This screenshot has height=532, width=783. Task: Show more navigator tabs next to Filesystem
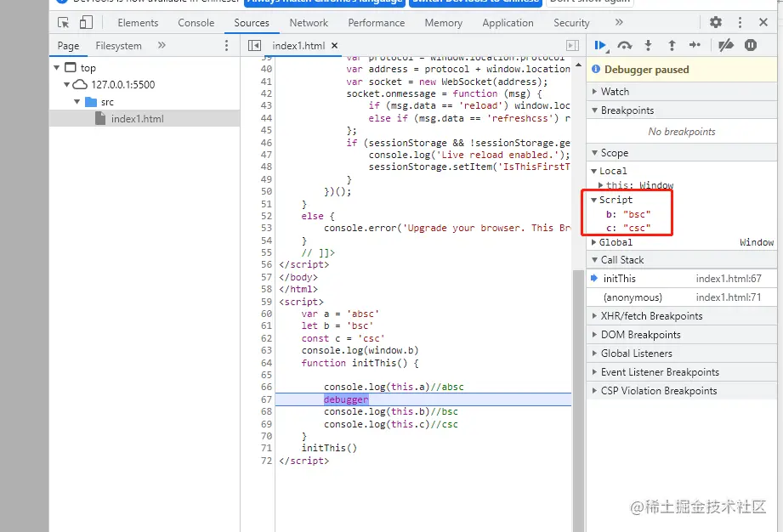(x=162, y=45)
